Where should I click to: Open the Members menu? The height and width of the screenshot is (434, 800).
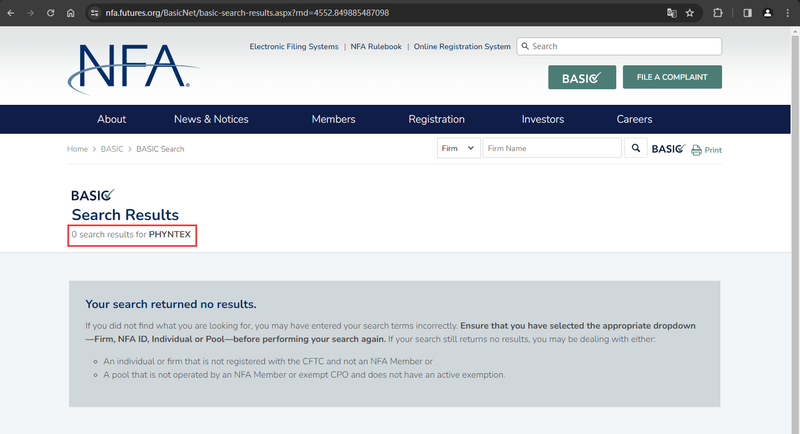pos(333,119)
